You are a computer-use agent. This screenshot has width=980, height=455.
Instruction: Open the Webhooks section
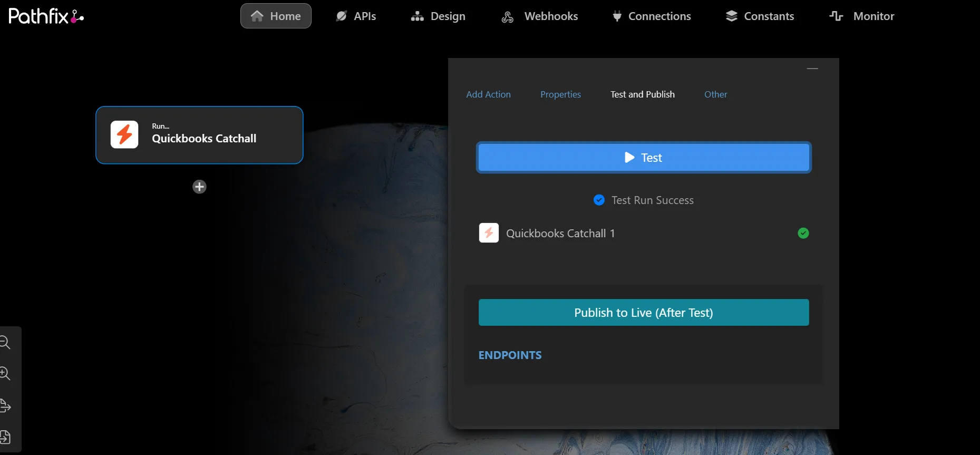tap(539, 16)
